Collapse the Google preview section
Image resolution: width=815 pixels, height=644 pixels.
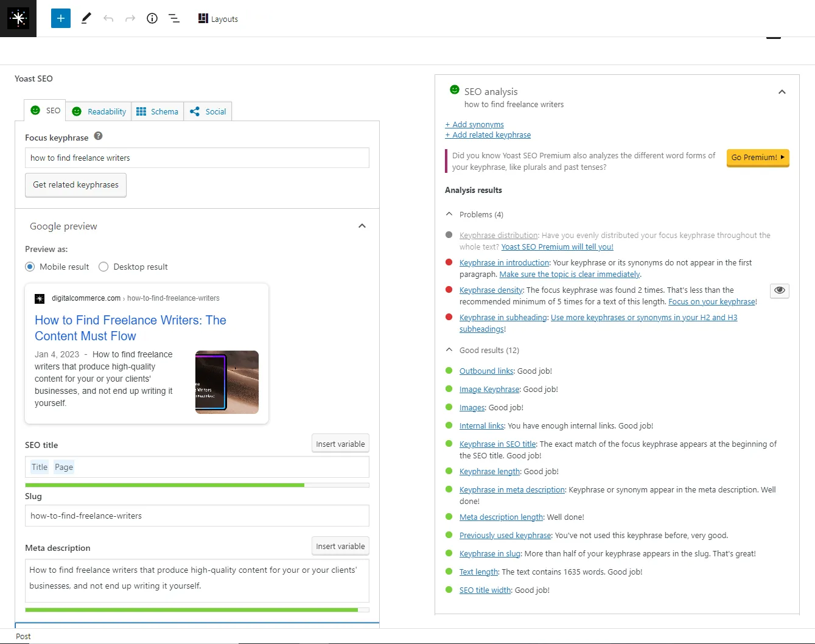(x=362, y=225)
